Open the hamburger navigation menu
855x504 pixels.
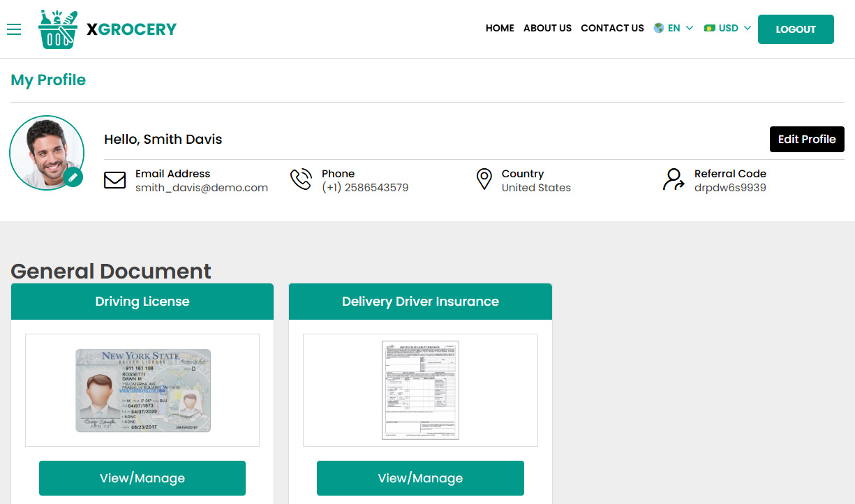click(x=14, y=29)
